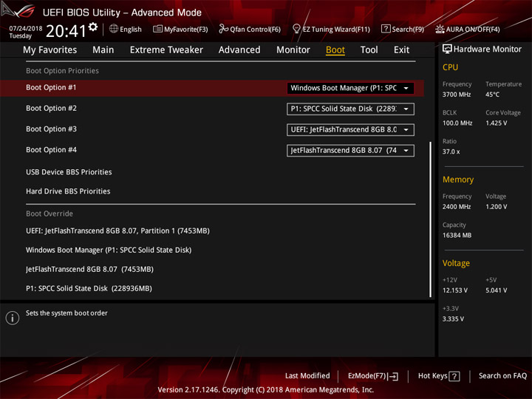
Task: Open Extreme Tweaker tab
Action: 166,50
